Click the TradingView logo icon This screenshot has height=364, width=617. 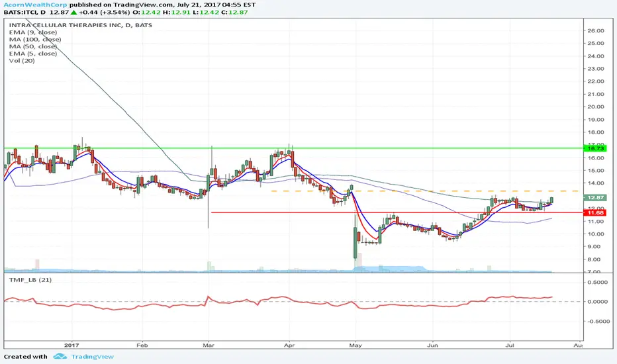click(x=60, y=357)
